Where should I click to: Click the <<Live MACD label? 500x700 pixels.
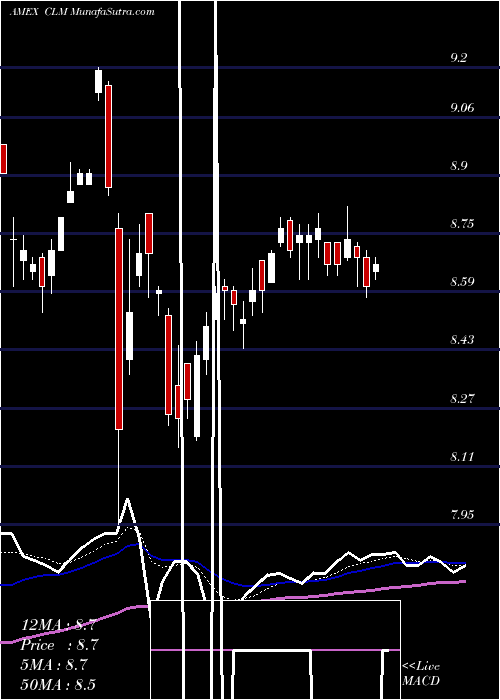(421, 674)
